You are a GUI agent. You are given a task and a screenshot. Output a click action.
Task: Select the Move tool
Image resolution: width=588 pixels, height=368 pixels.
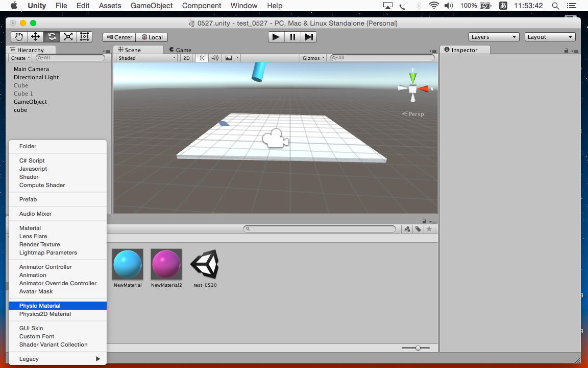35,37
